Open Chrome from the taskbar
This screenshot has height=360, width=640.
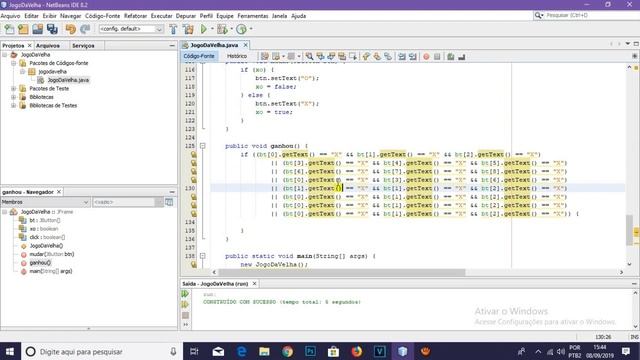[x=287, y=351]
